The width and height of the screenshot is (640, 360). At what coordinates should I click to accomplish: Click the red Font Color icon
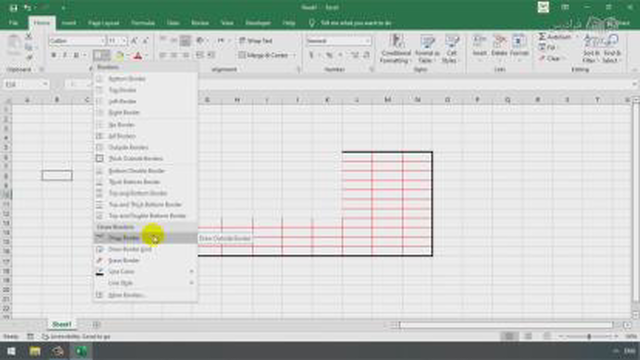(x=138, y=56)
